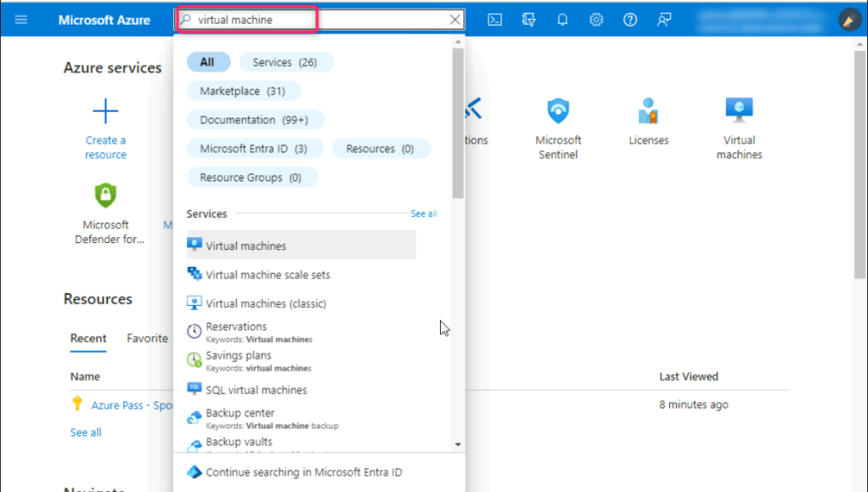Select the All filter pill
Image resolution: width=868 pixels, height=492 pixels.
207,62
